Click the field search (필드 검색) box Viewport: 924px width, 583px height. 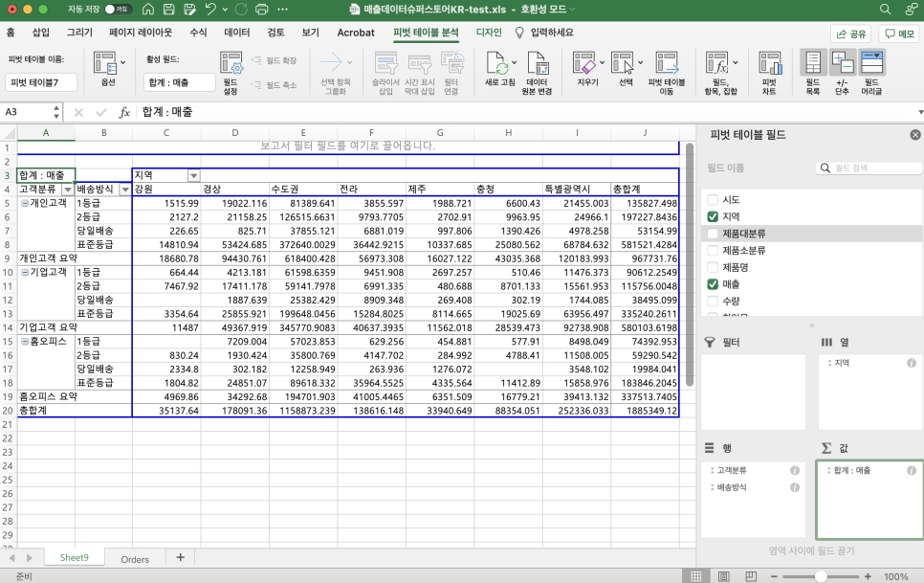click(869, 168)
